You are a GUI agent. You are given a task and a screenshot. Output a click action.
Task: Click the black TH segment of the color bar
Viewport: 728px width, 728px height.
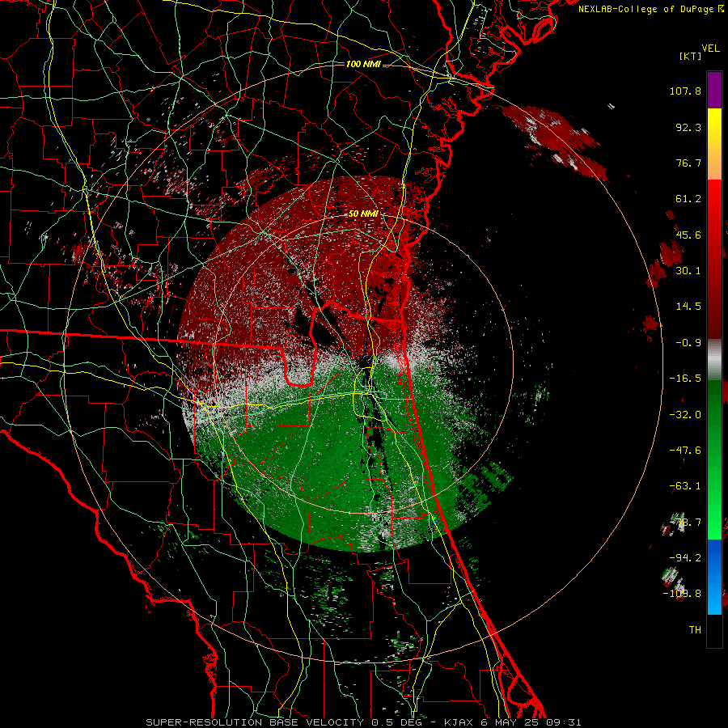pyautogui.click(x=714, y=630)
